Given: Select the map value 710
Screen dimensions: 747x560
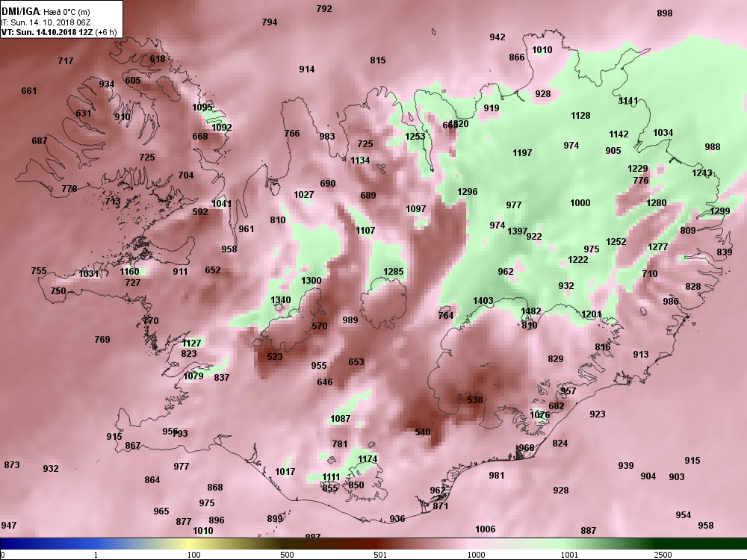Looking at the screenshot, I should point(650,274).
